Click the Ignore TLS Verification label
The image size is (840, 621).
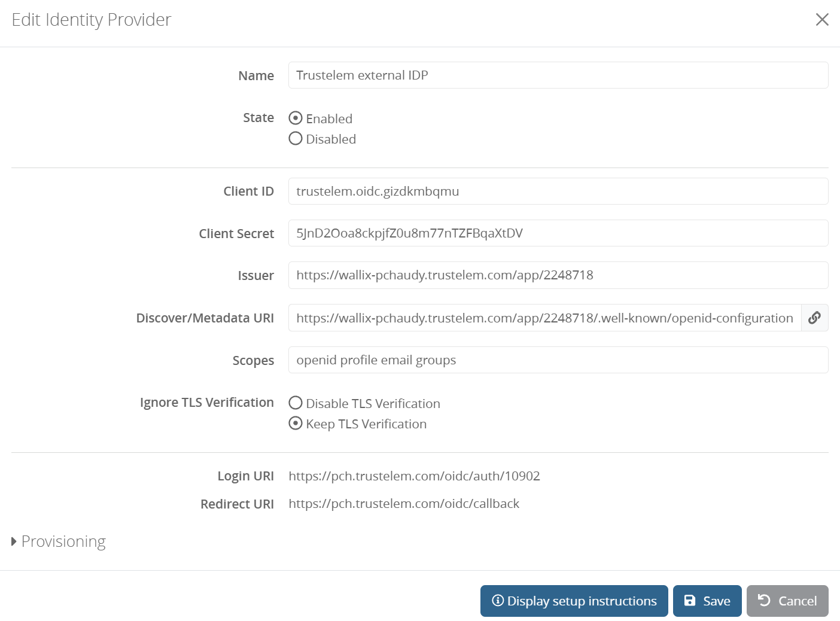[x=207, y=403]
